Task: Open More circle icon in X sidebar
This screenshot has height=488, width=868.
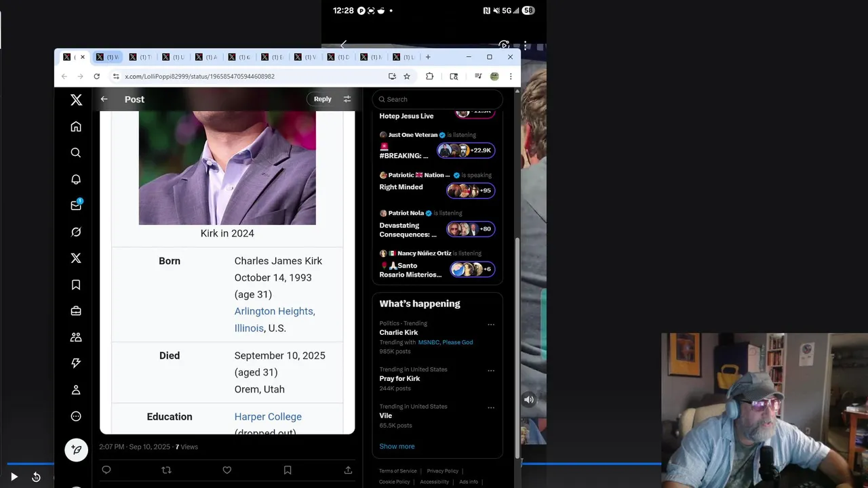Action: tap(76, 416)
